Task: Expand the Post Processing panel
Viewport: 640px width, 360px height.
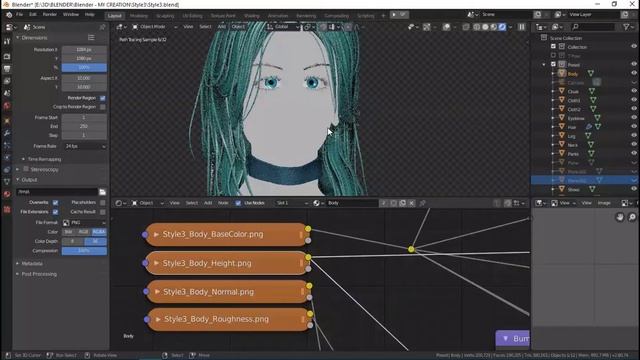Action: (18, 274)
